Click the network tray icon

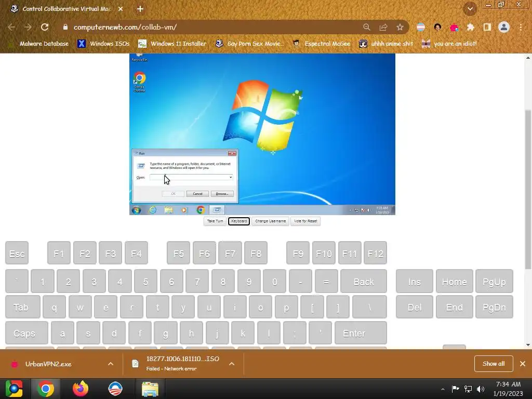click(x=468, y=389)
